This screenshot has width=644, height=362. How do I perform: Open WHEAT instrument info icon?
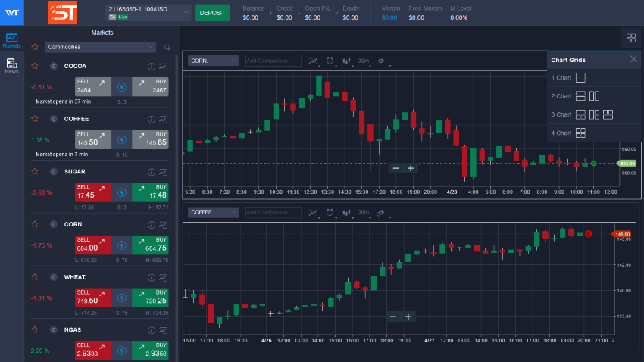tap(152, 278)
